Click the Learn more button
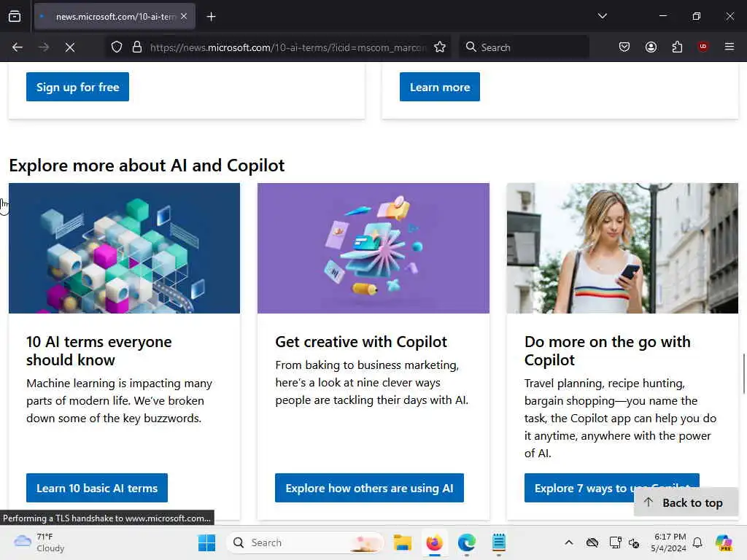This screenshot has width=747, height=560. 440,87
